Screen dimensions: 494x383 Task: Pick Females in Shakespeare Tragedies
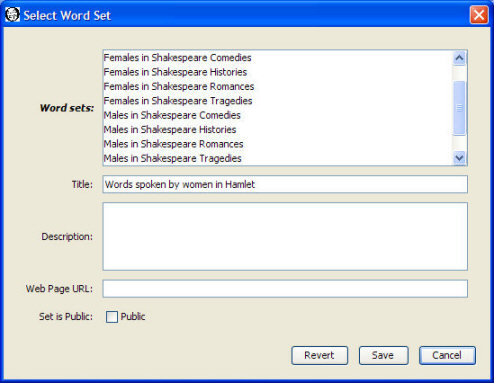(278, 101)
